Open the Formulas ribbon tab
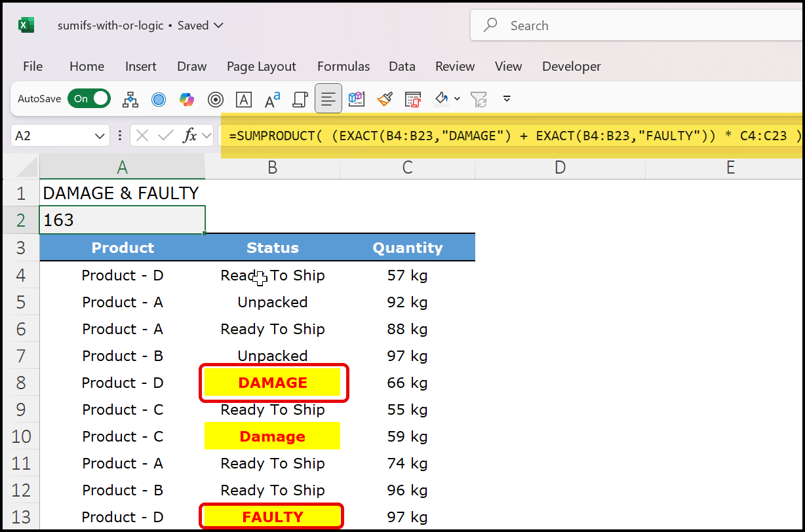 coord(343,66)
